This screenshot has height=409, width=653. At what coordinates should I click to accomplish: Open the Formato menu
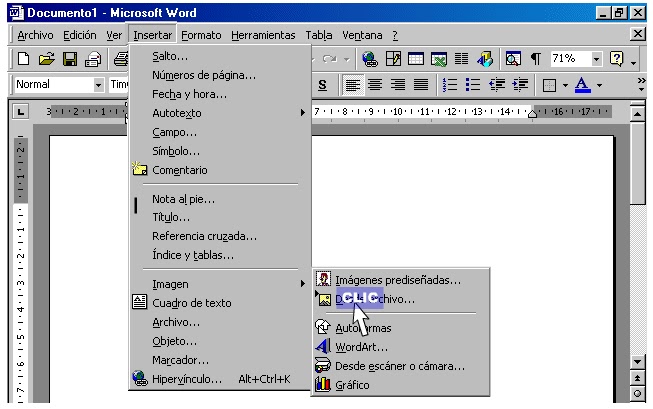[201, 35]
